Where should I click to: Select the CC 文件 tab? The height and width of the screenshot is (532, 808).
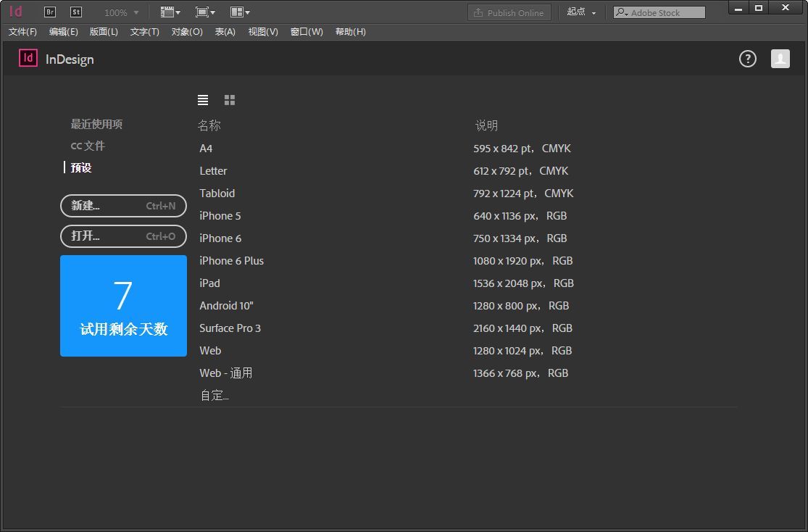(x=88, y=146)
